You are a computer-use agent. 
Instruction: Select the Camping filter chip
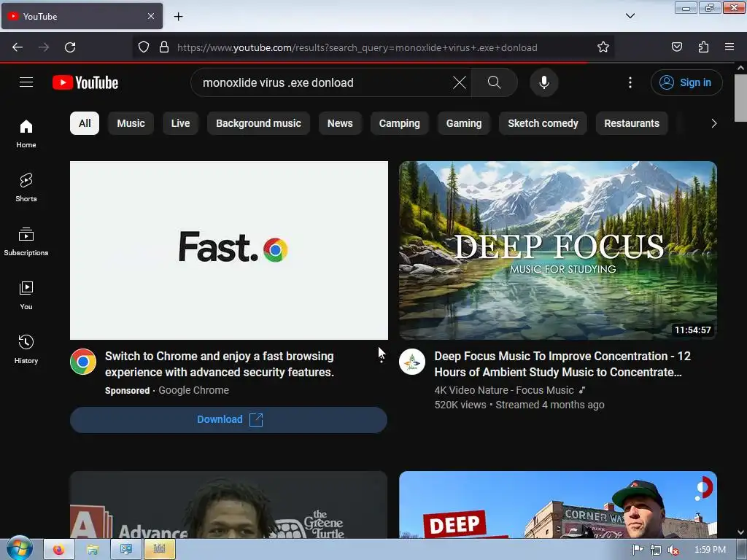tap(400, 123)
